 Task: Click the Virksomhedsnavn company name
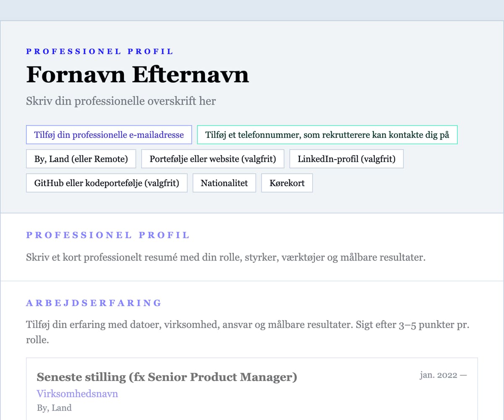coord(77,394)
